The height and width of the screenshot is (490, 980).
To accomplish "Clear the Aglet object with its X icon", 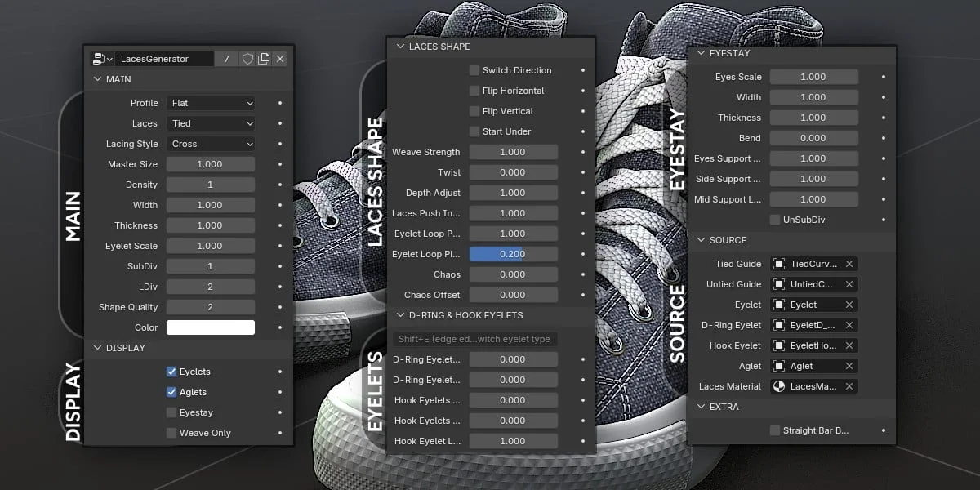I will (849, 366).
